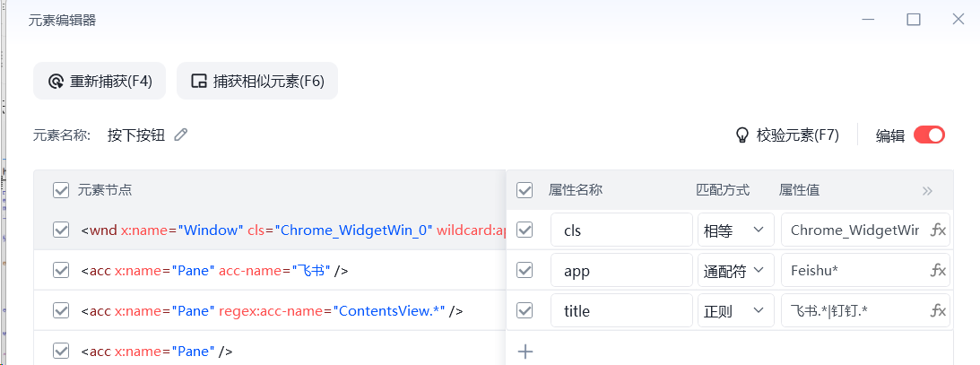The height and width of the screenshot is (365, 980).
Task: Click the plus icon to add attribute
Action: tap(526, 352)
